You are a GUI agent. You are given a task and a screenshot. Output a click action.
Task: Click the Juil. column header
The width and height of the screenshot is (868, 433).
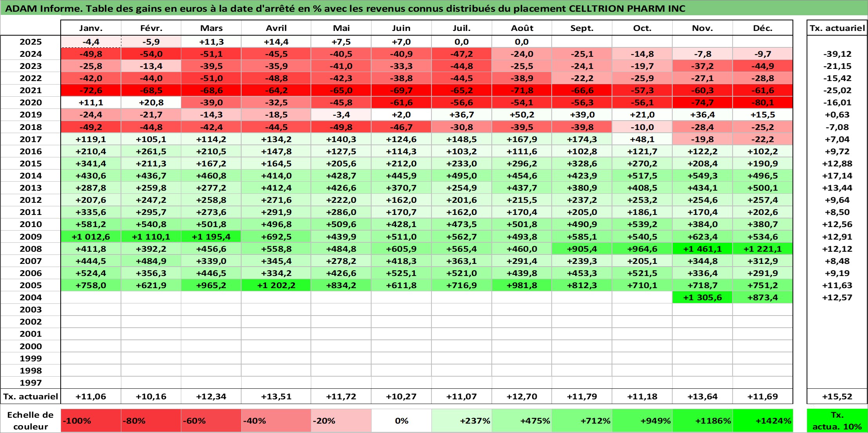click(462, 28)
